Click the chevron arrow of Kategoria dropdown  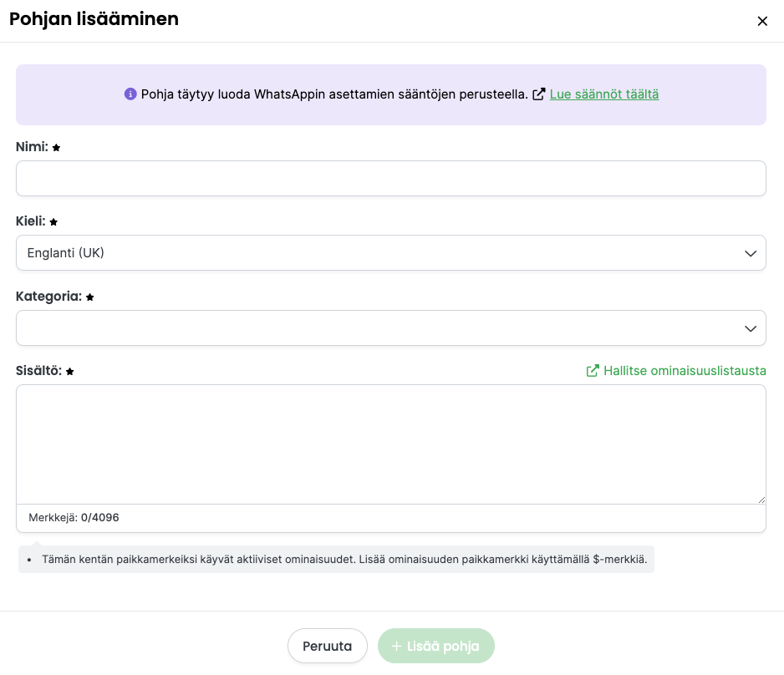(x=750, y=328)
